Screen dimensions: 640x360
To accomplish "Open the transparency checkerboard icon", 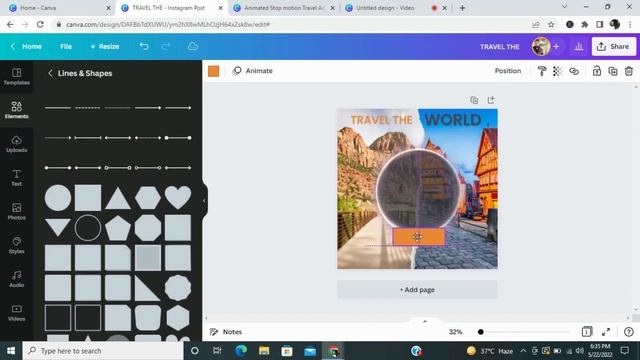I will 557,71.
